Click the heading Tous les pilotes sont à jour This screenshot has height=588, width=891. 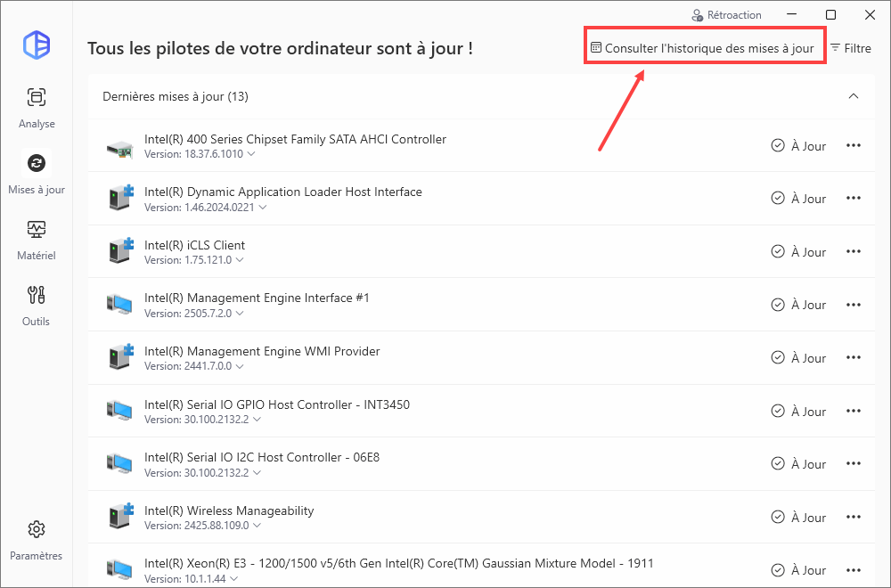click(280, 48)
